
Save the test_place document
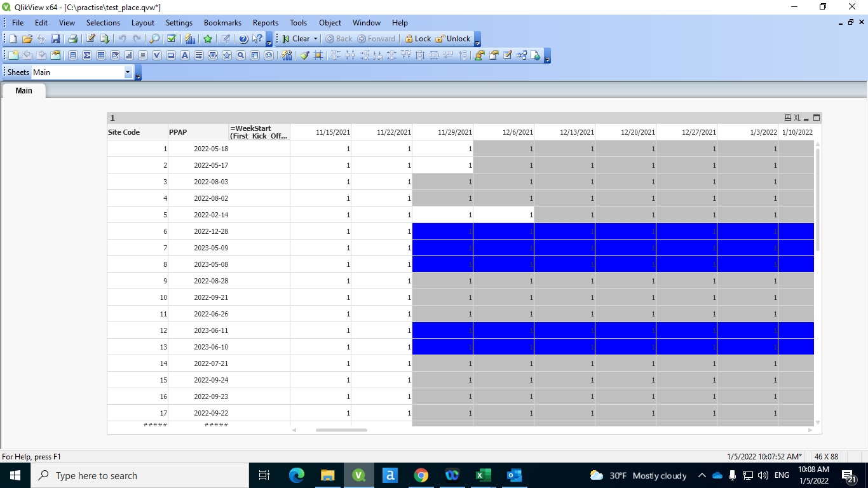pyautogui.click(x=56, y=38)
